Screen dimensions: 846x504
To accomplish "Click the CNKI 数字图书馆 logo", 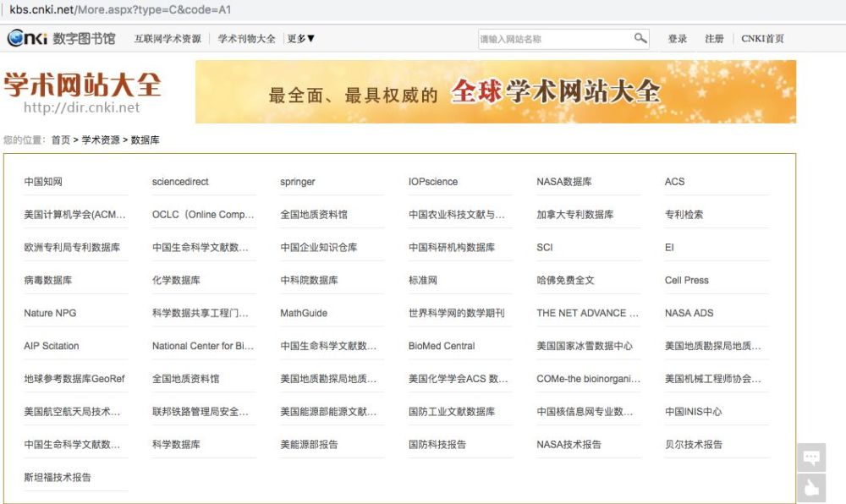I will [62, 38].
